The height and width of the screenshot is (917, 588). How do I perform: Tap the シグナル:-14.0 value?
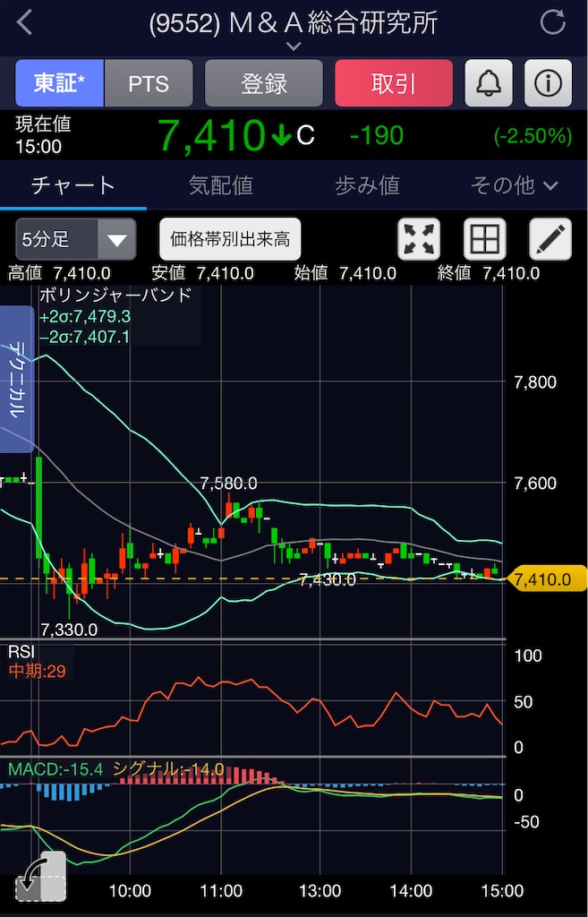click(x=168, y=769)
